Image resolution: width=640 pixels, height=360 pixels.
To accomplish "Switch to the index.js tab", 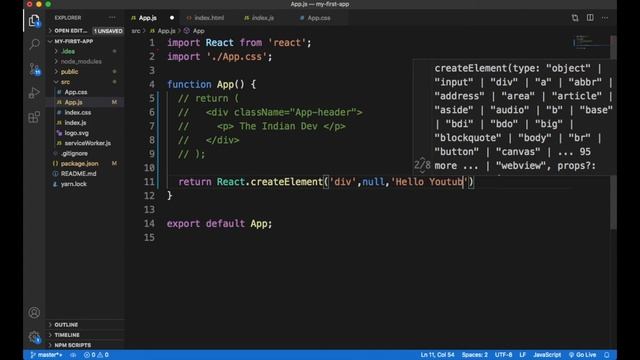I will (x=259, y=18).
